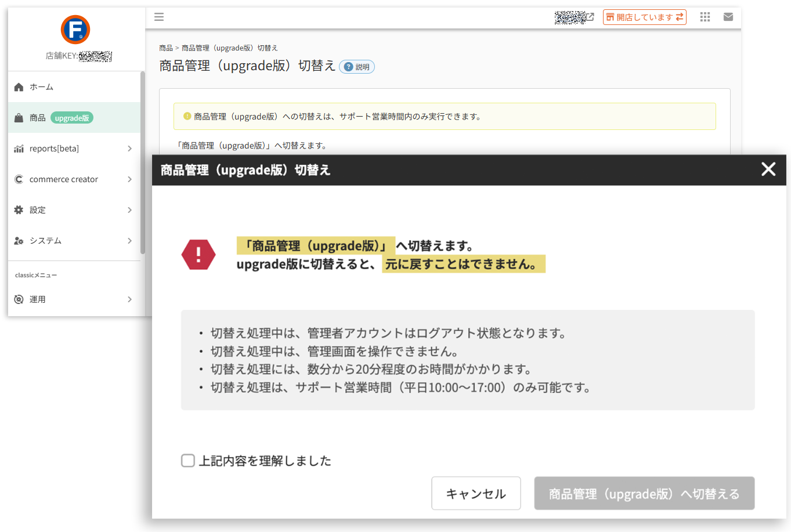Expand the commerce creator chevron
Viewport: 791px width, 532px height.
[x=129, y=179]
